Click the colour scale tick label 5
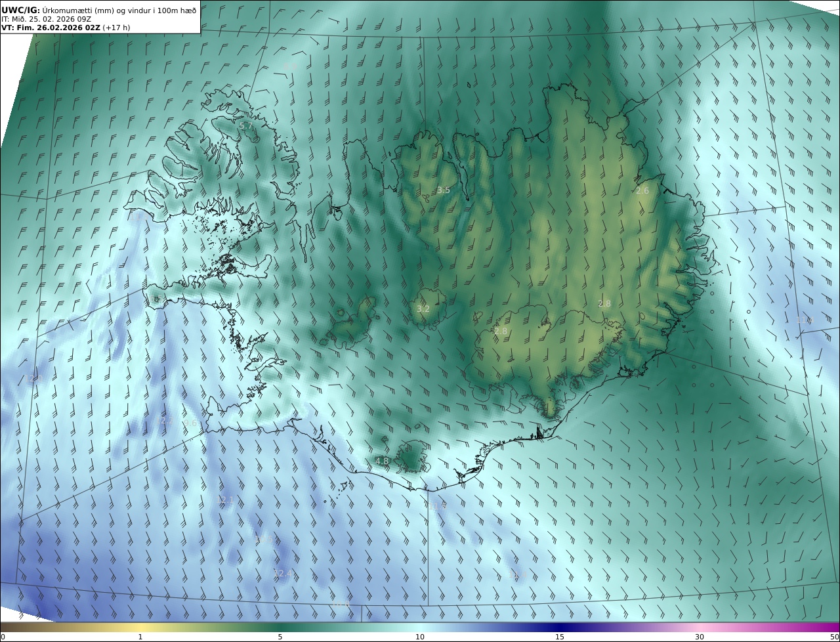The image size is (840, 642). click(280, 637)
